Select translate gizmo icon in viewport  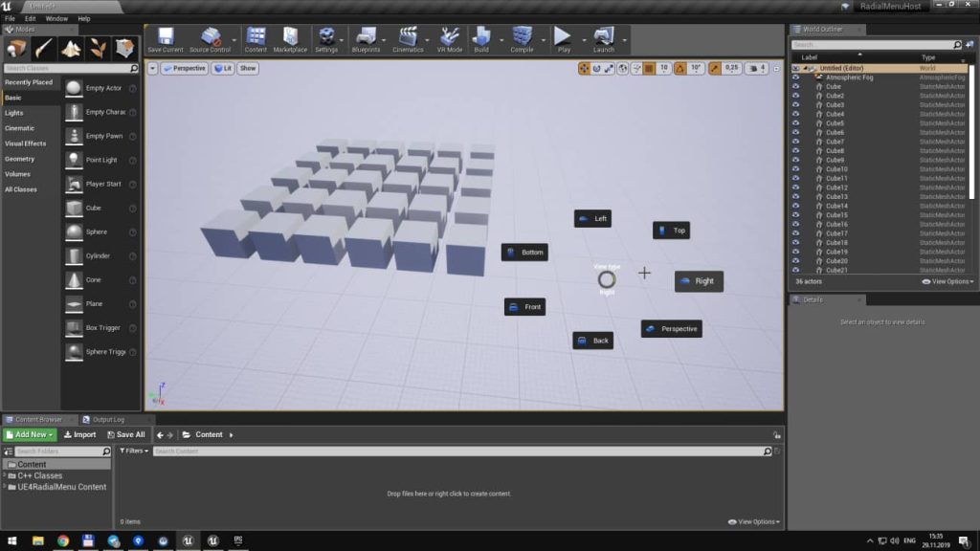[584, 68]
